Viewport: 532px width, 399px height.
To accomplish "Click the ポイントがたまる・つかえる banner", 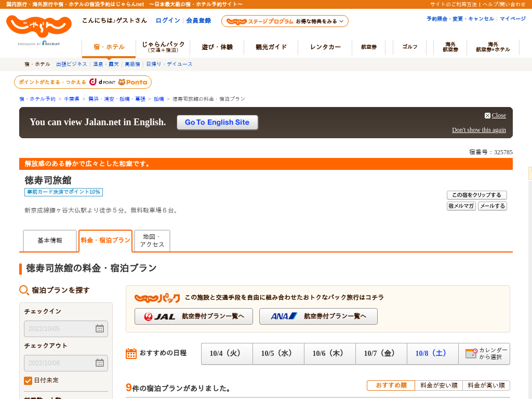I will (83, 82).
